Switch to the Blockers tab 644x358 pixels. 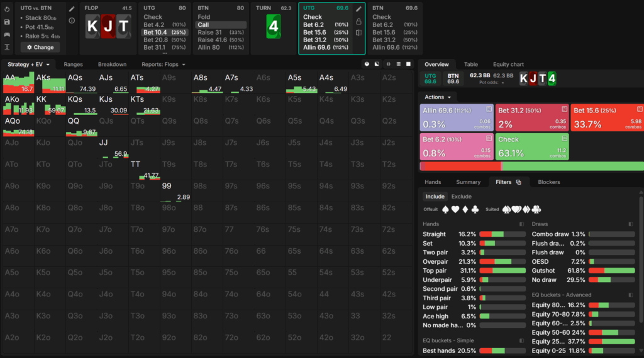coord(549,182)
